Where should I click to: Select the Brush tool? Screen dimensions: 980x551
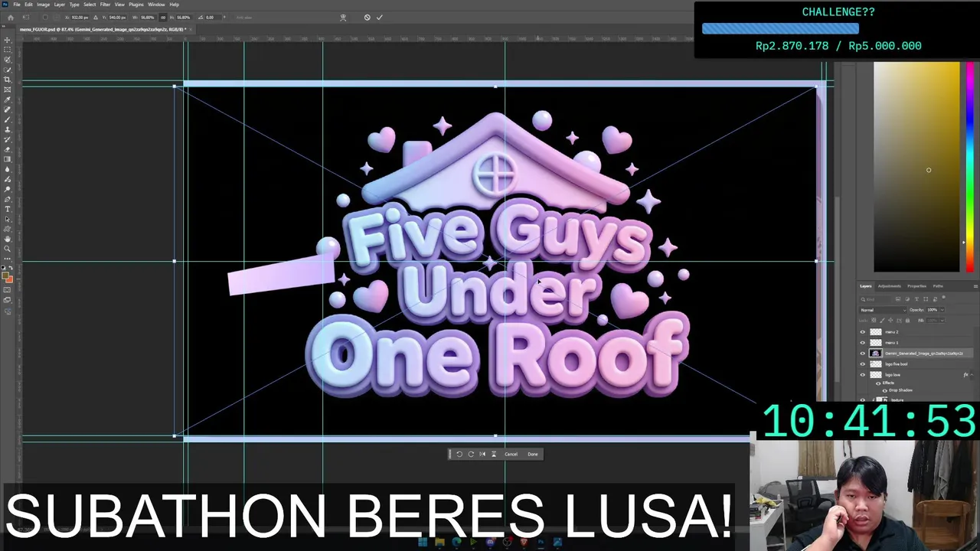pos(7,119)
